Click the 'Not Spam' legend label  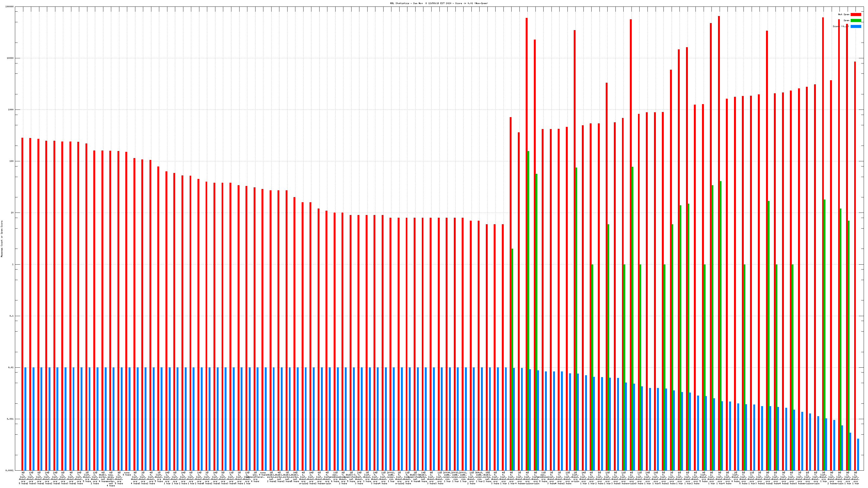pos(844,14)
